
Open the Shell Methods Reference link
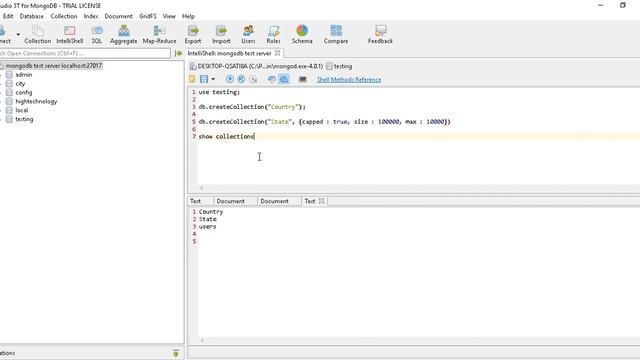349,80
